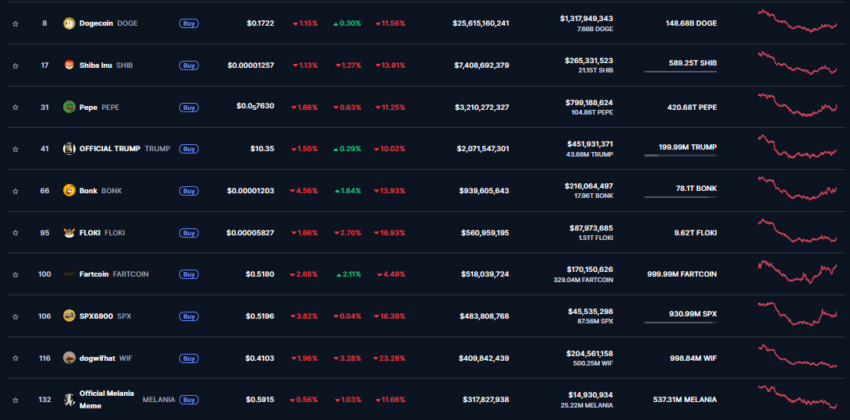The height and width of the screenshot is (420, 850).
Task: Click the dogwifhat coin logo icon
Action: [x=69, y=357]
